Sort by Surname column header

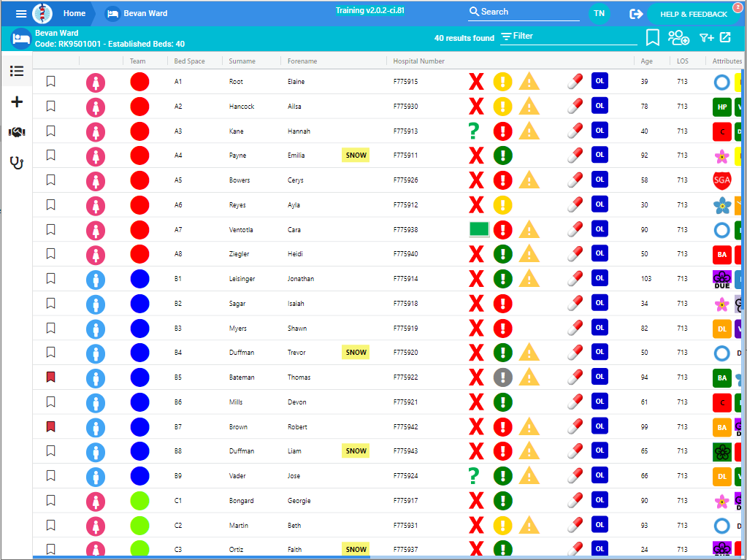[x=242, y=61]
